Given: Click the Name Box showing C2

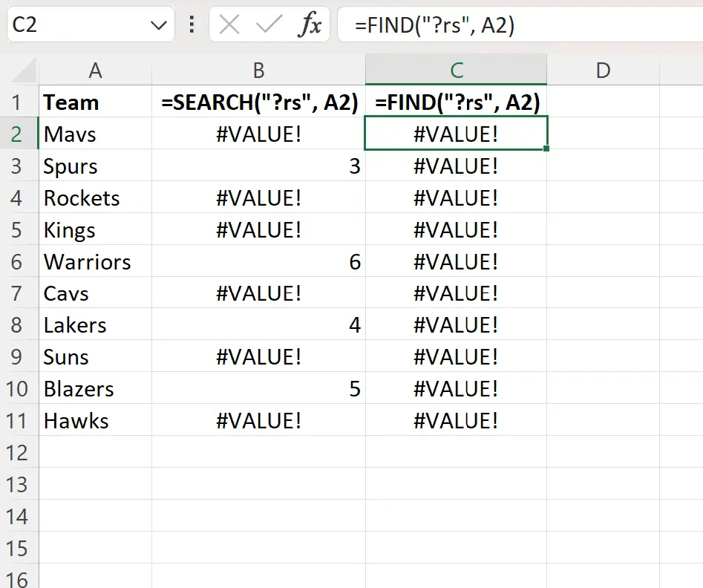Looking at the screenshot, I should click(x=74, y=26).
